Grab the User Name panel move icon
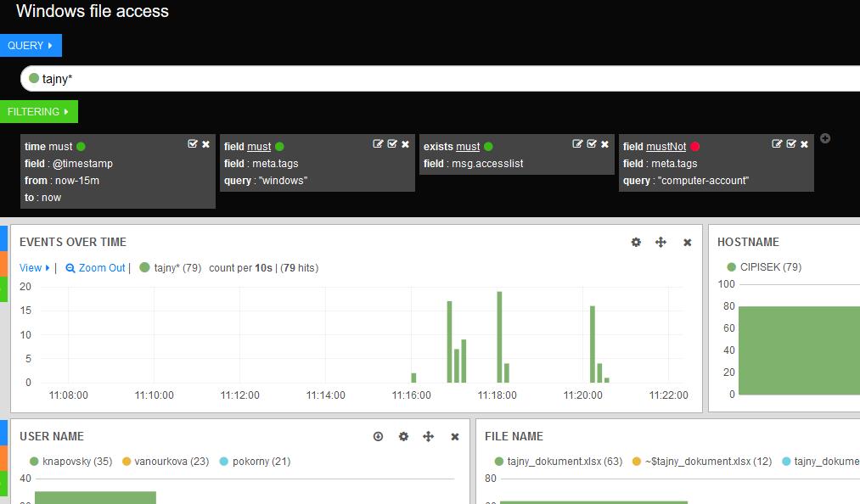Image resolution: width=860 pixels, height=504 pixels. coord(429,436)
